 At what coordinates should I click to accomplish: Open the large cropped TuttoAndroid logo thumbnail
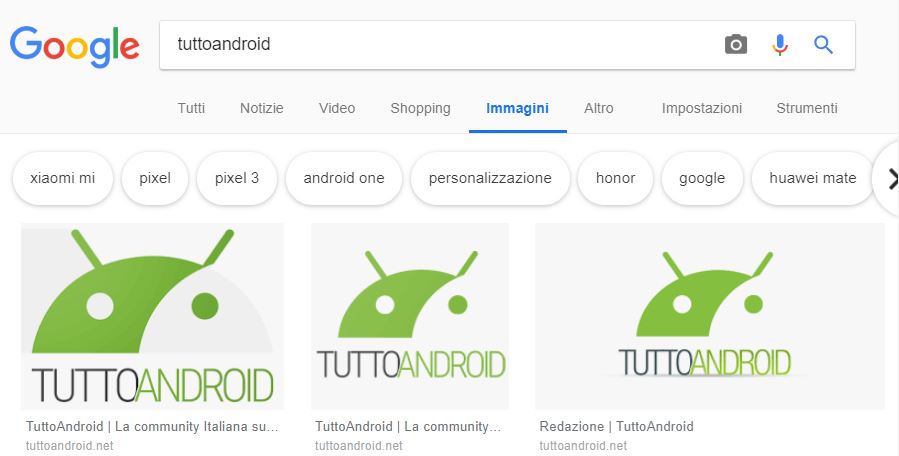tap(153, 316)
